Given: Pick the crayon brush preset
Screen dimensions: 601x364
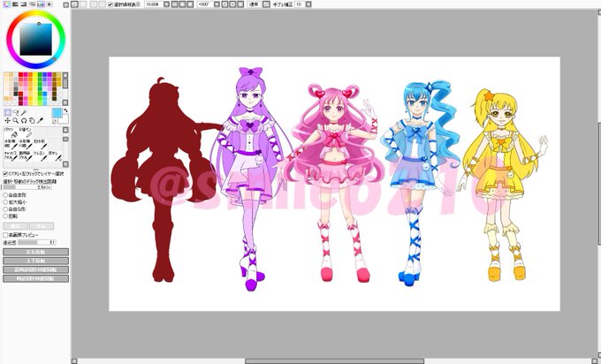Looking at the screenshot, I should (41, 156).
